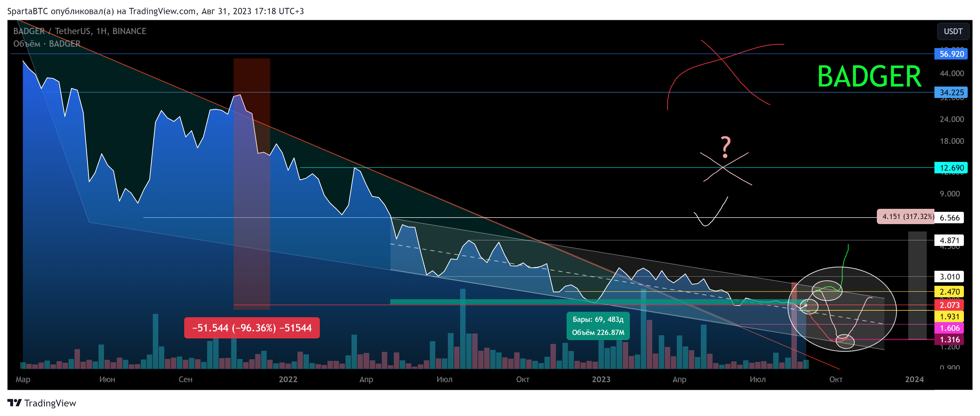Click the 'Сен' time axis label

pyautogui.click(x=186, y=379)
